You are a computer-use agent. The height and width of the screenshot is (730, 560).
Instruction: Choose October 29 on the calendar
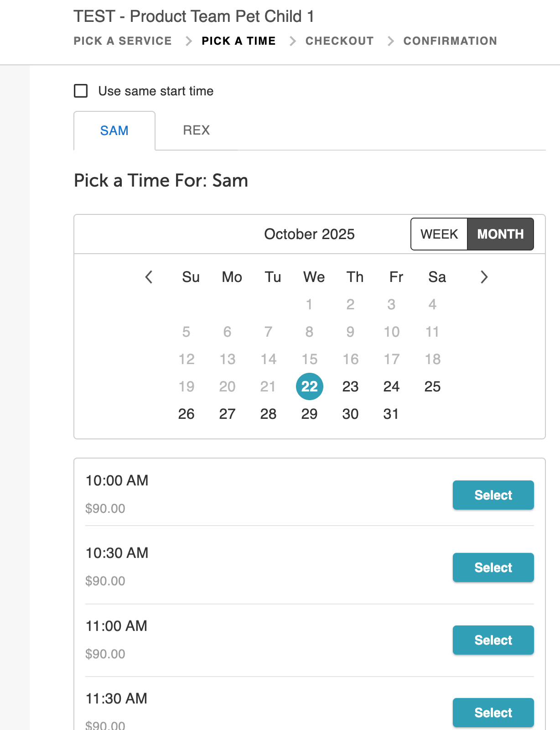click(309, 414)
